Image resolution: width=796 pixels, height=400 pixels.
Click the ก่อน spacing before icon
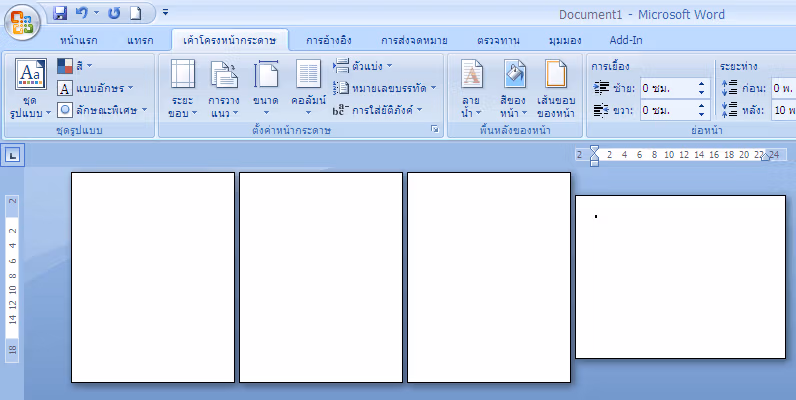[729, 88]
